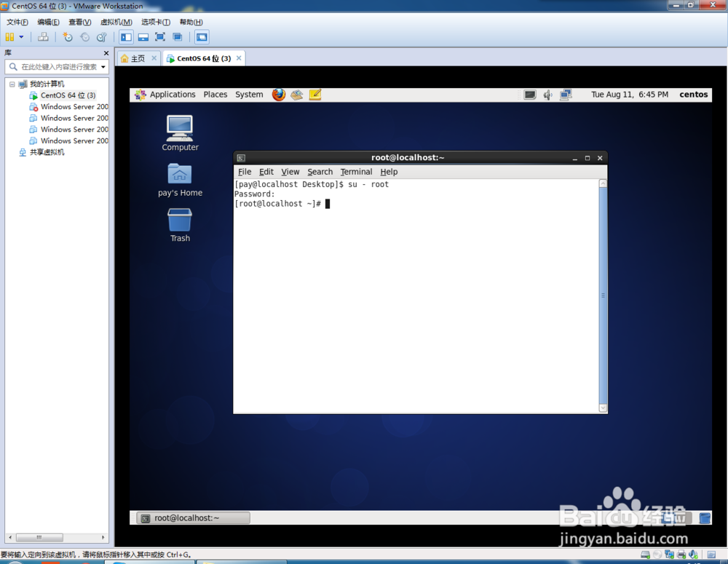Expand the power options dropdown arrow
Viewport: 728px width, 564px height.
coord(20,36)
